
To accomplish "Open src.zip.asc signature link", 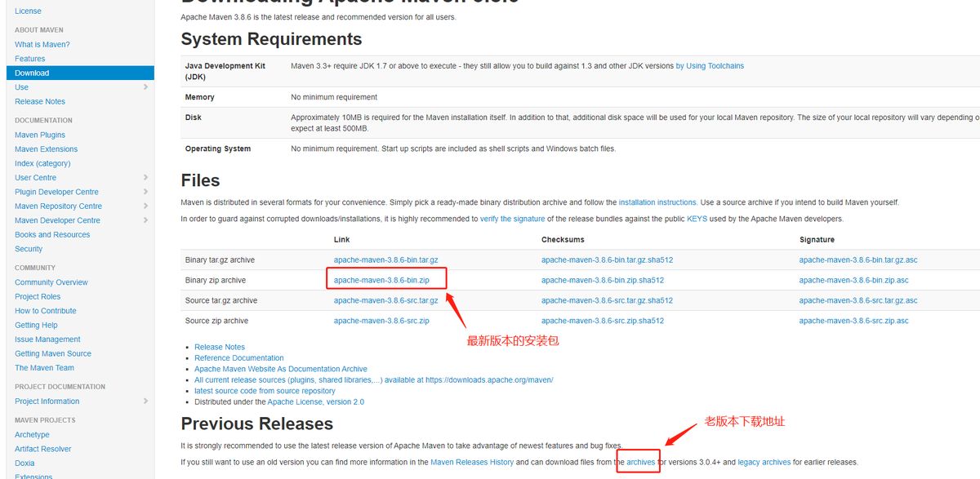I will pyautogui.click(x=853, y=322).
